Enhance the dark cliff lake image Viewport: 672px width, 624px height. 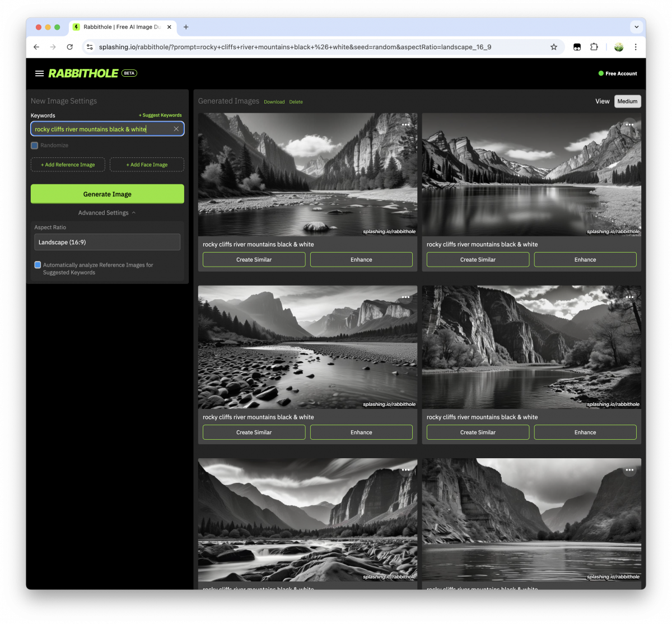point(585,432)
